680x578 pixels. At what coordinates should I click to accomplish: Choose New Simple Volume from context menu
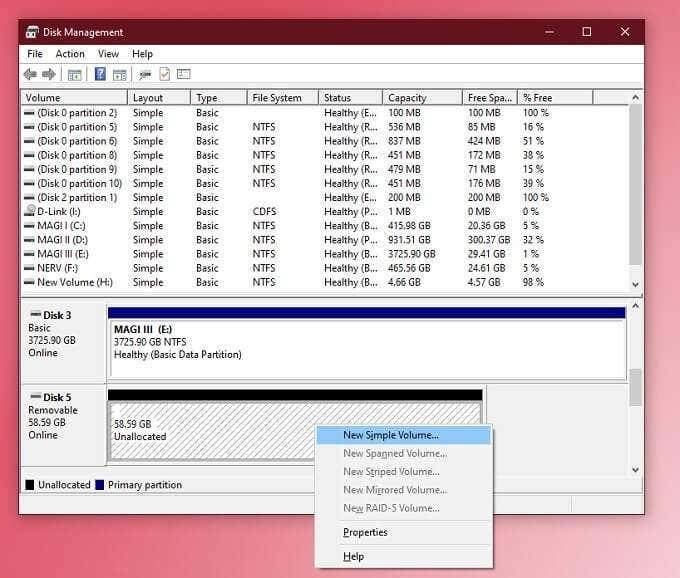pyautogui.click(x=404, y=435)
